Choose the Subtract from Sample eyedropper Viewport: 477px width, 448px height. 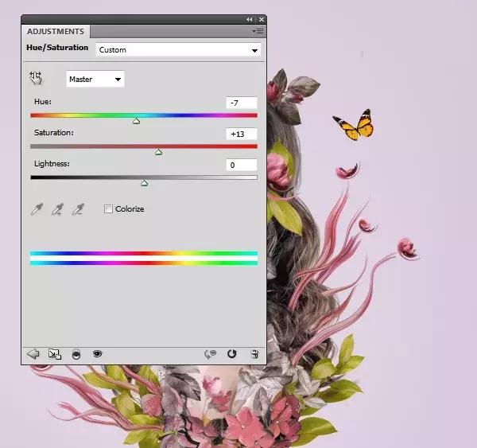coord(78,209)
